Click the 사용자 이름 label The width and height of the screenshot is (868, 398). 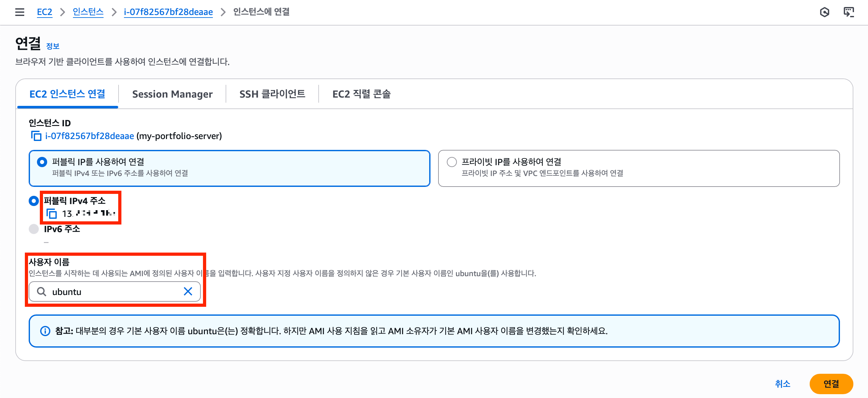tap(49, 262)
